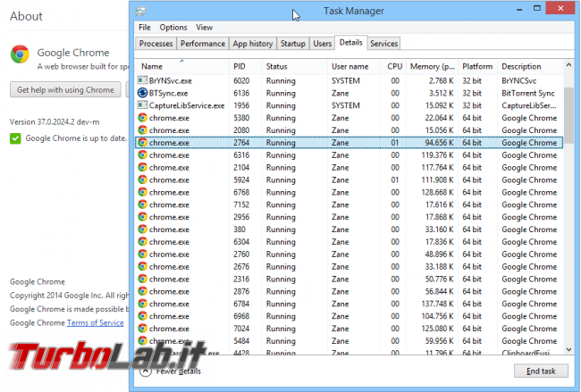Screen dimensions: 581x392
Task: Click chrome icon for PID 380 row
Action: pyautogui.click(x=142, y=229)
